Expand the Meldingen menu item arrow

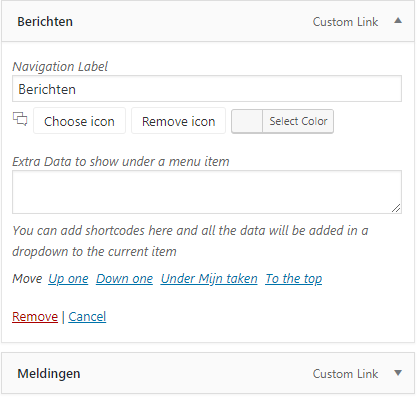point(398,373)
